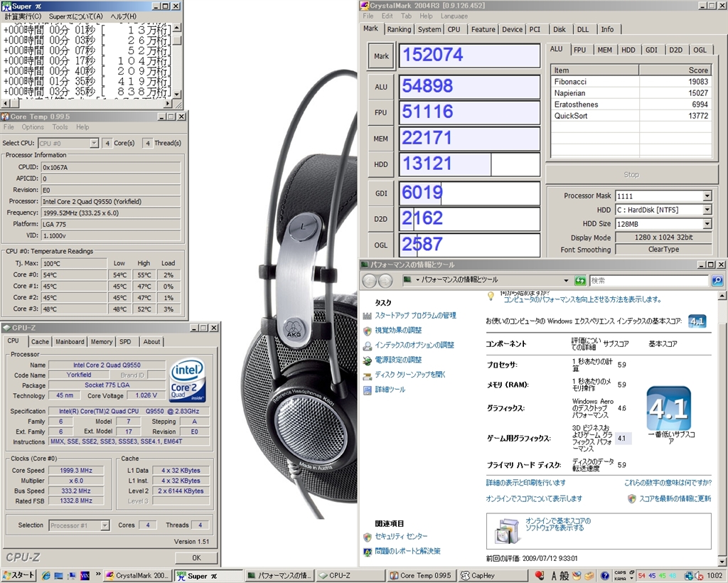
Task: Open the ヘルプ(H) menu in Super PI
Action: click(x=124, y=16)
